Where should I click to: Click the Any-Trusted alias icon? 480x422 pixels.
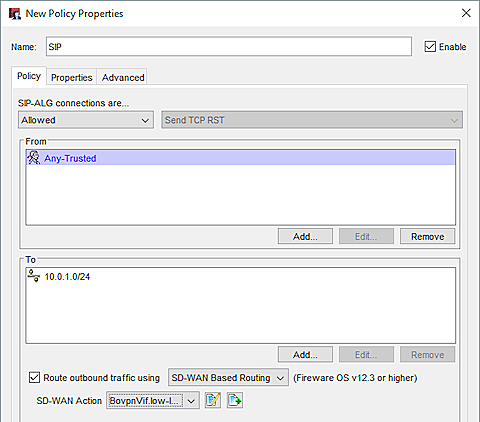34,158
